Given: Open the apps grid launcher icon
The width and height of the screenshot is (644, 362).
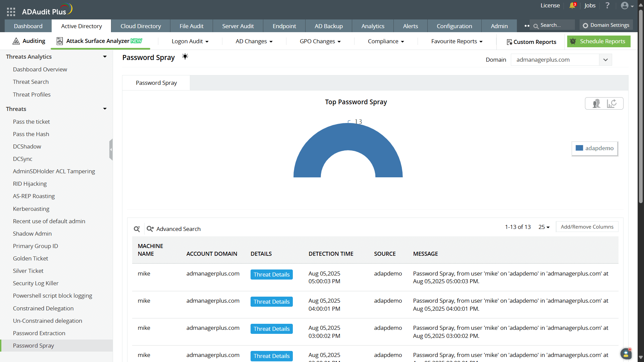Looking at the screenshot, I should point(11,12).
